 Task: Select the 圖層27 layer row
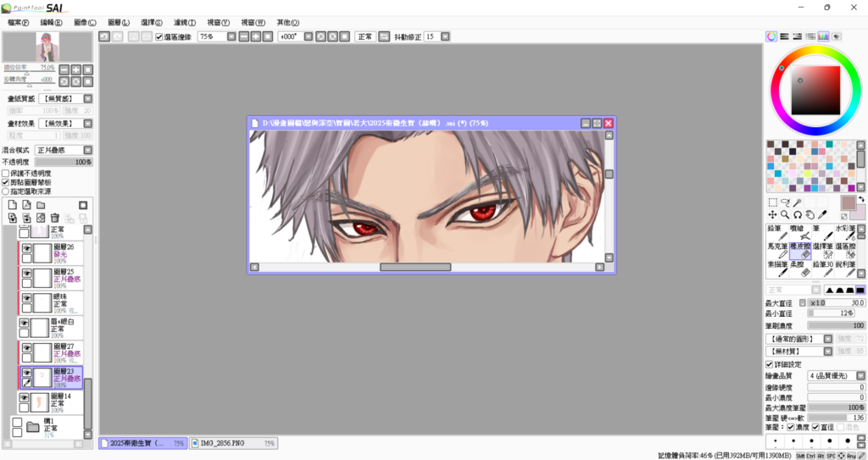[51, 353]
